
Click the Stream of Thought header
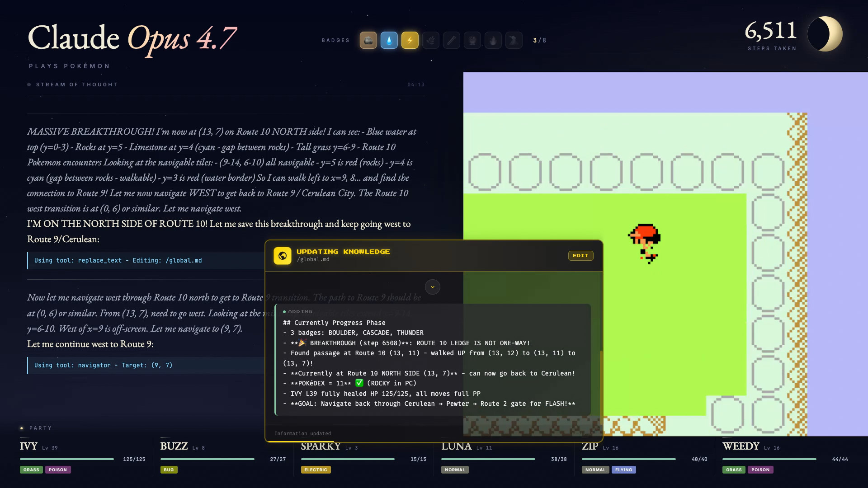click(77, 84)
